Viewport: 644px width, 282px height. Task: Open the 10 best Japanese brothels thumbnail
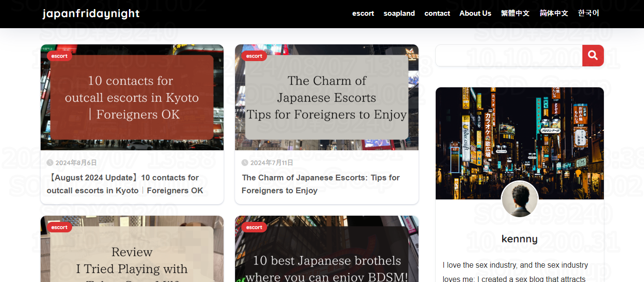point(327,249)
